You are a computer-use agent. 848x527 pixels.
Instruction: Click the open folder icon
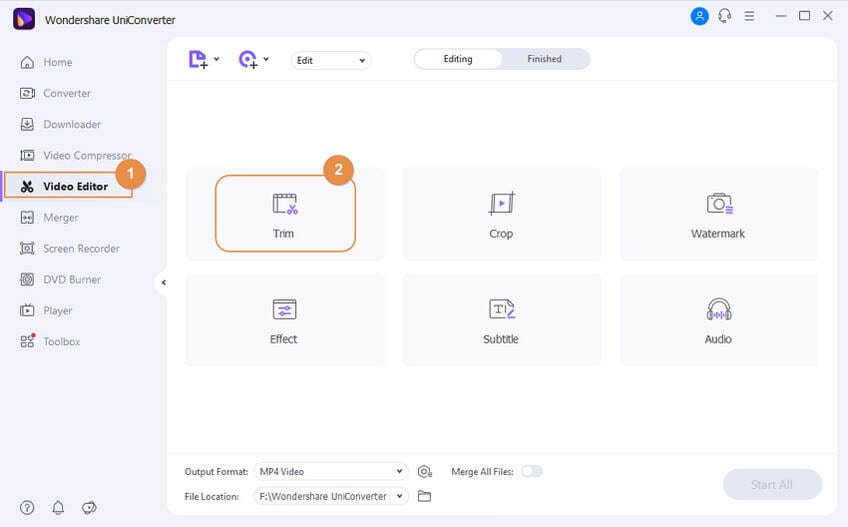point(425,496)
